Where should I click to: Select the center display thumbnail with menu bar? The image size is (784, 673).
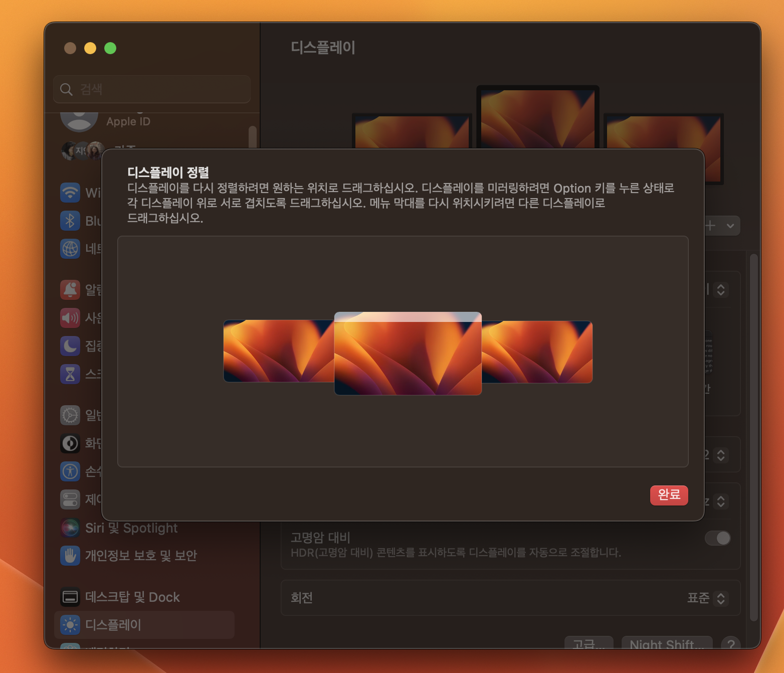(x=408, y=353)
